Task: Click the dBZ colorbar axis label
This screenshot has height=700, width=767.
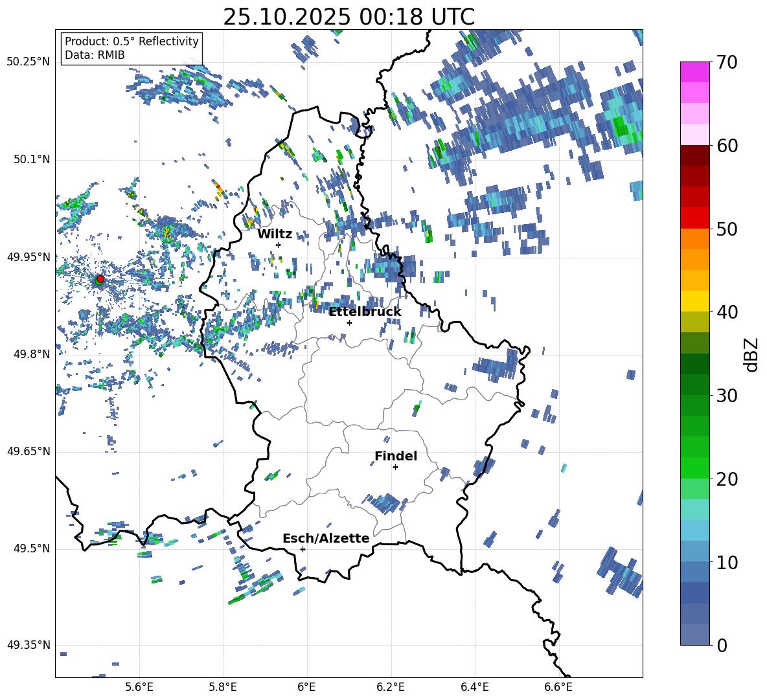Action: coord(752,354)
